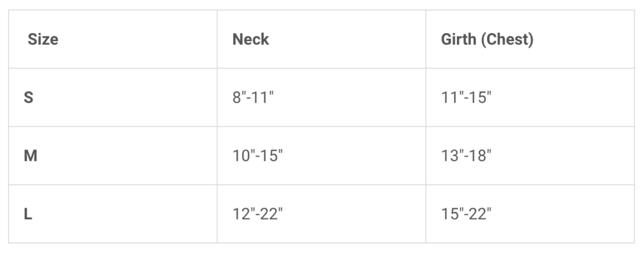Screen dimensions: 644x255
Task: Select the S size row label
Action: tap(28, 98)
